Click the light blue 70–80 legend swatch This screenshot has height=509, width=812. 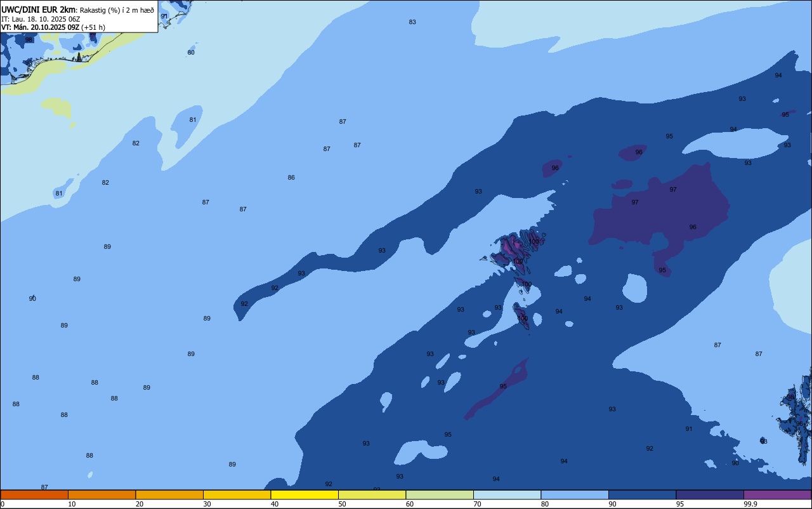pos(507,494)
